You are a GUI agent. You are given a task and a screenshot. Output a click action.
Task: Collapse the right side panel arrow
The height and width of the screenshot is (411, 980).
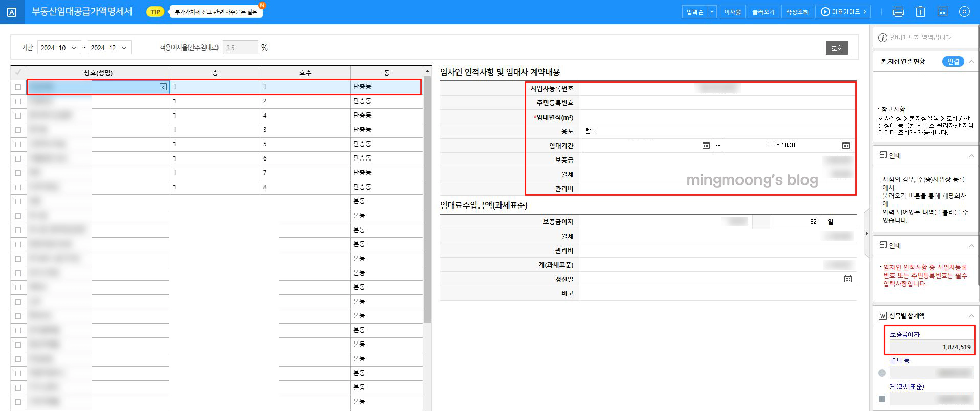point(866,233)
